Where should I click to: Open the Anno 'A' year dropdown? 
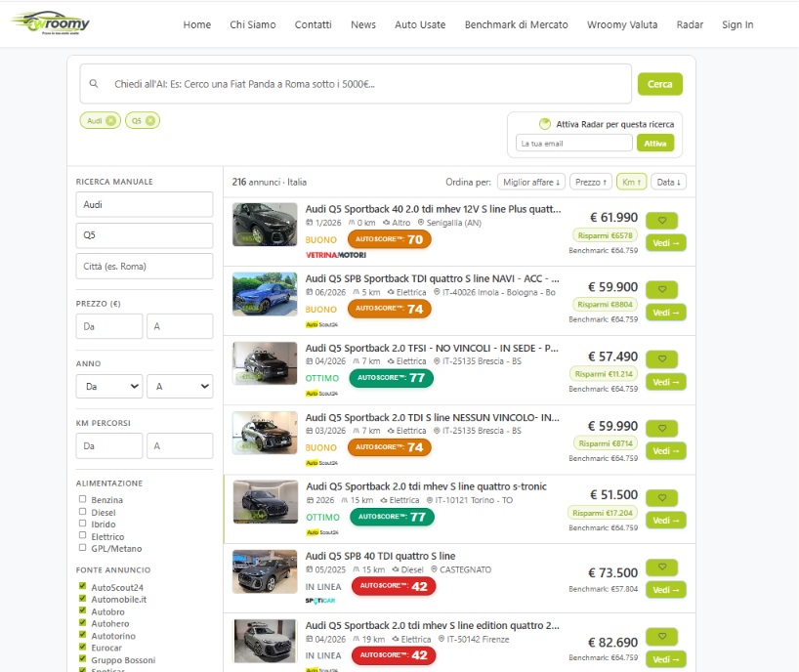click(180, 386)
